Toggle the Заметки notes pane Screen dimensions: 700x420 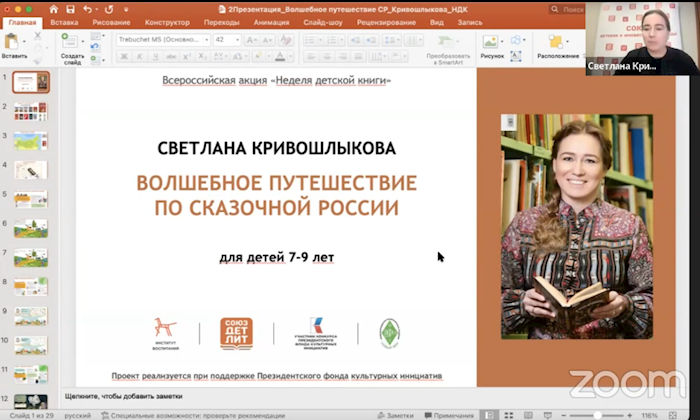(x=396, y=415)
